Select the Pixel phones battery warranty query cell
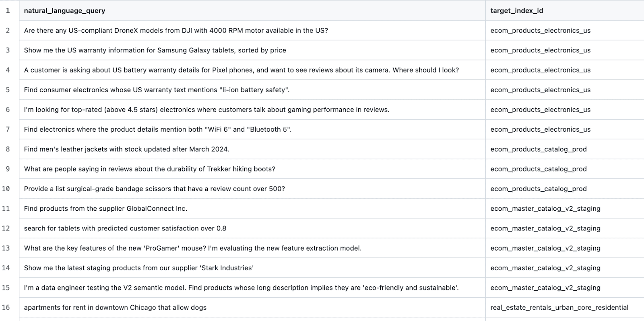 pyautogui.click(x=241, y=70)
